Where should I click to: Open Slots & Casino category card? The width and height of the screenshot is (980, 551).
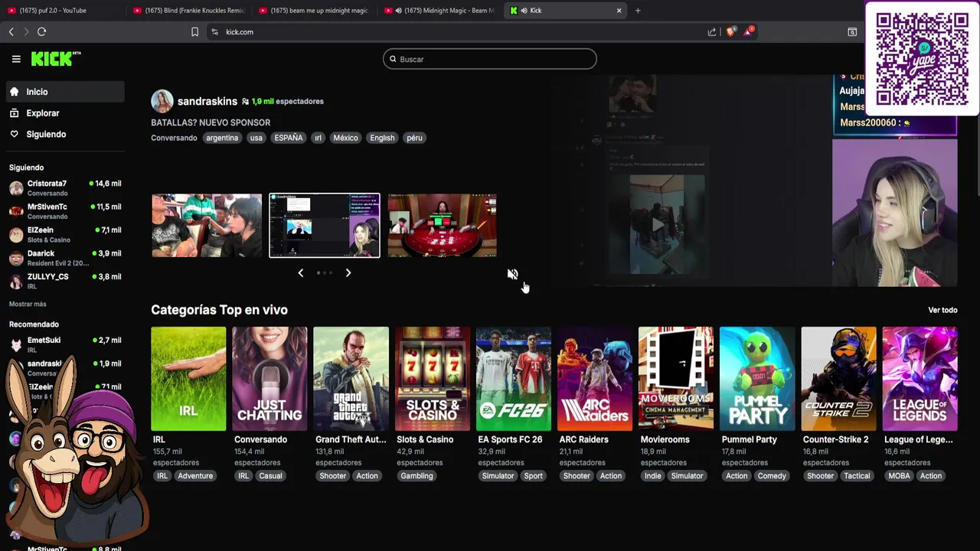(x=433, y=379)
